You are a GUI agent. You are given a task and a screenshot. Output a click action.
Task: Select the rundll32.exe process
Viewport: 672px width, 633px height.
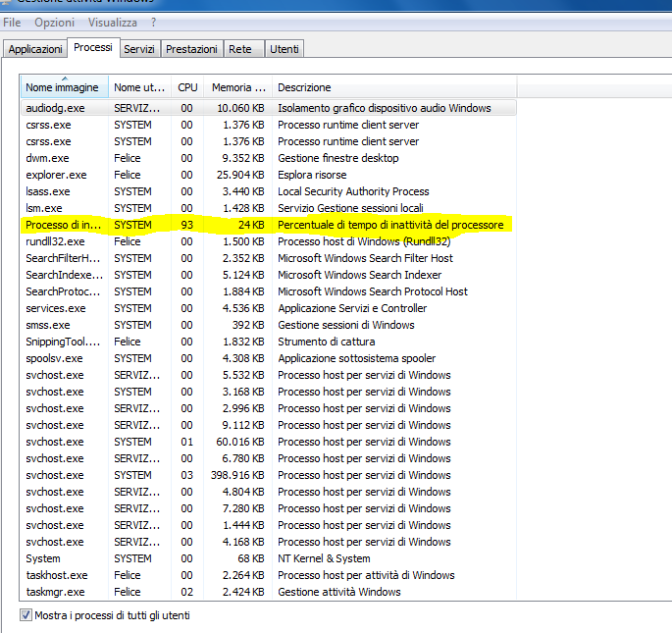point(268,241)
